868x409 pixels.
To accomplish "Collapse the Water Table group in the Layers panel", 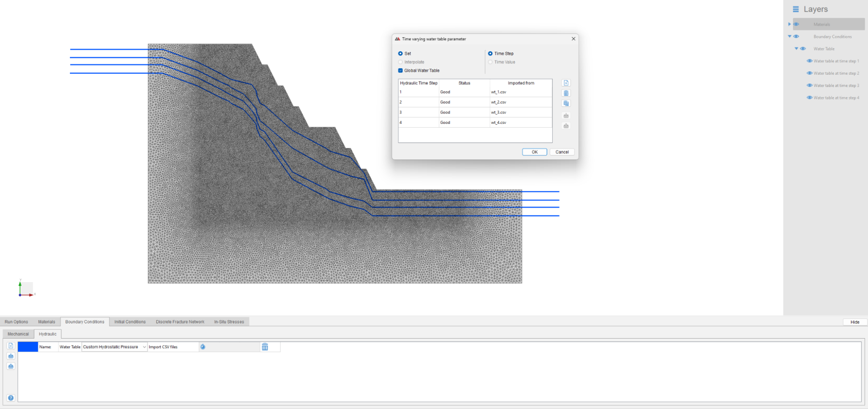I will pyautogui.click(x=796, y=49).
